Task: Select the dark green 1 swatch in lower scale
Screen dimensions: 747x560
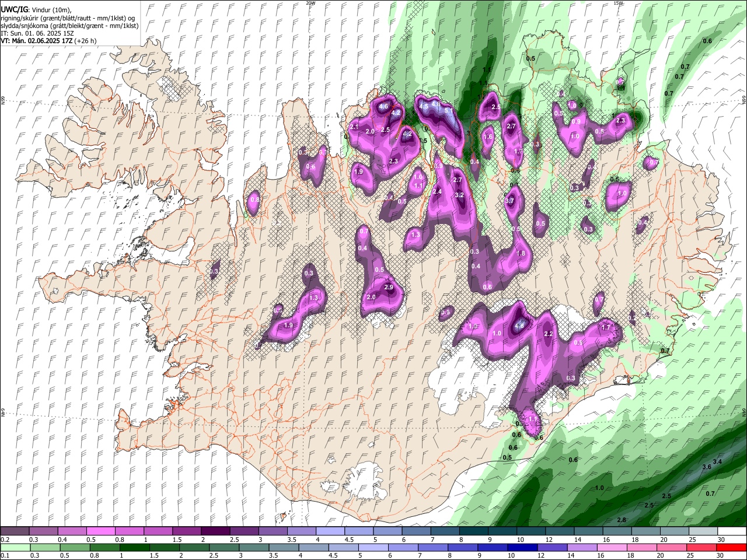Action: pyautogui.click(x=134, y=548)
